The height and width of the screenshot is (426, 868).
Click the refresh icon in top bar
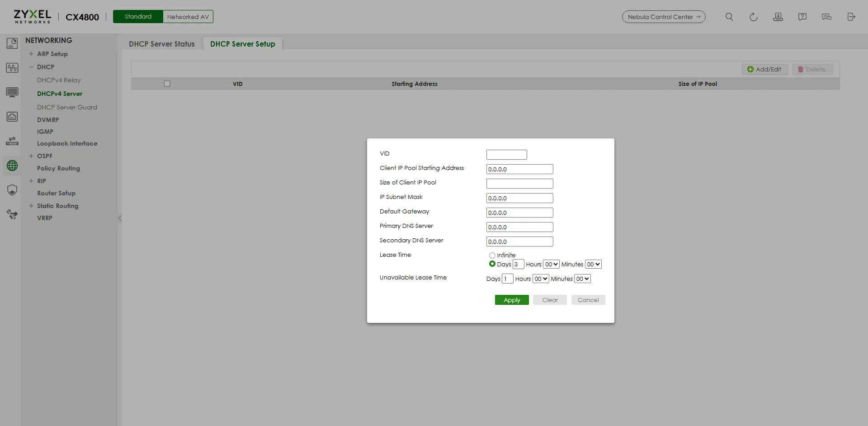[x=753, y=17]
